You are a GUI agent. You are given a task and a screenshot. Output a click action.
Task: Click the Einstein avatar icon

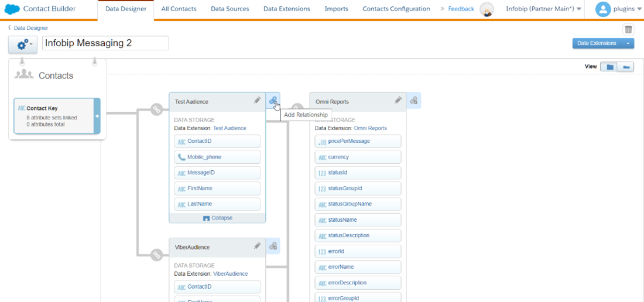pos(487,9)
